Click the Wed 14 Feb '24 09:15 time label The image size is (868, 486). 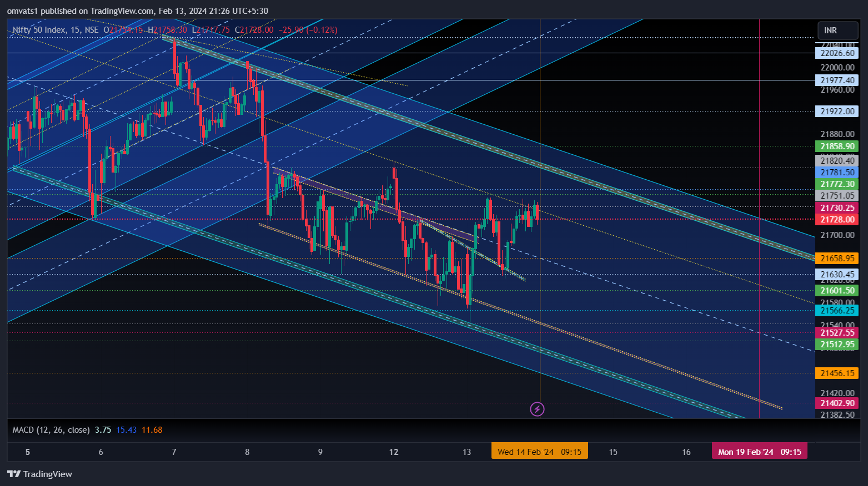[x=540, y=452]
